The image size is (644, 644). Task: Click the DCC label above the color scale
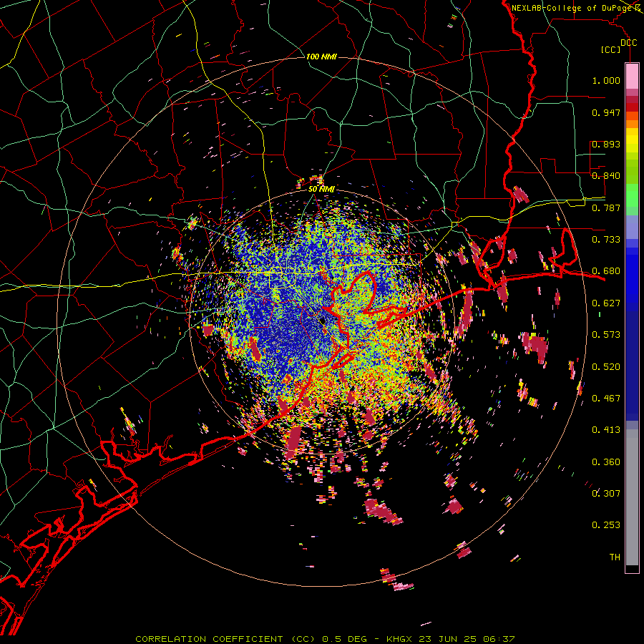pos(628,43)
